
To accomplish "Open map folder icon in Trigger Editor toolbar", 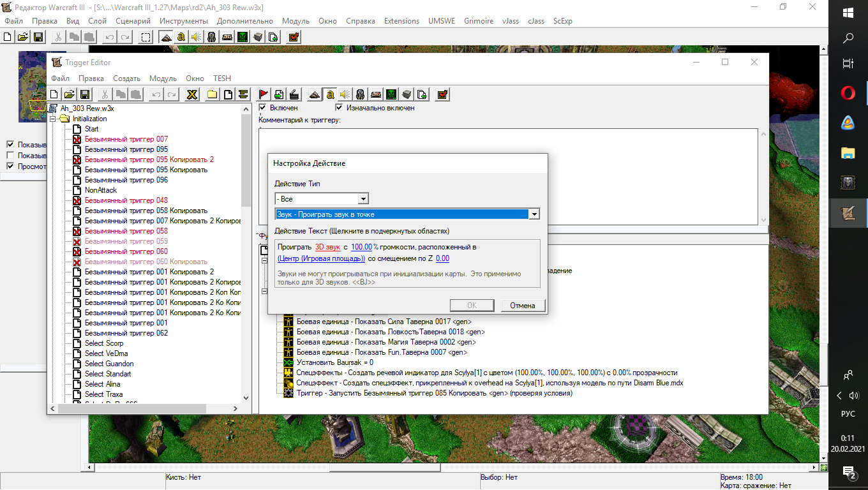I will 69,94.
